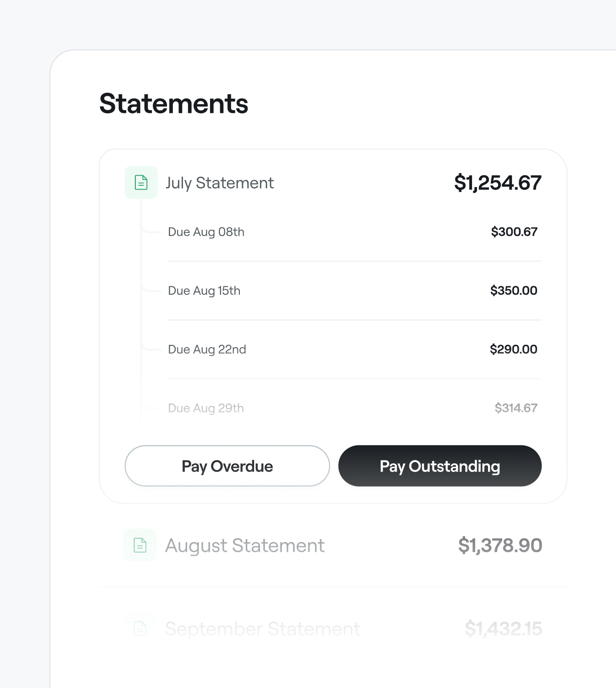Click the $300.67 installment amount
Image resolution: width=616 pixels, height=688 pixels.
pos(514,232)
